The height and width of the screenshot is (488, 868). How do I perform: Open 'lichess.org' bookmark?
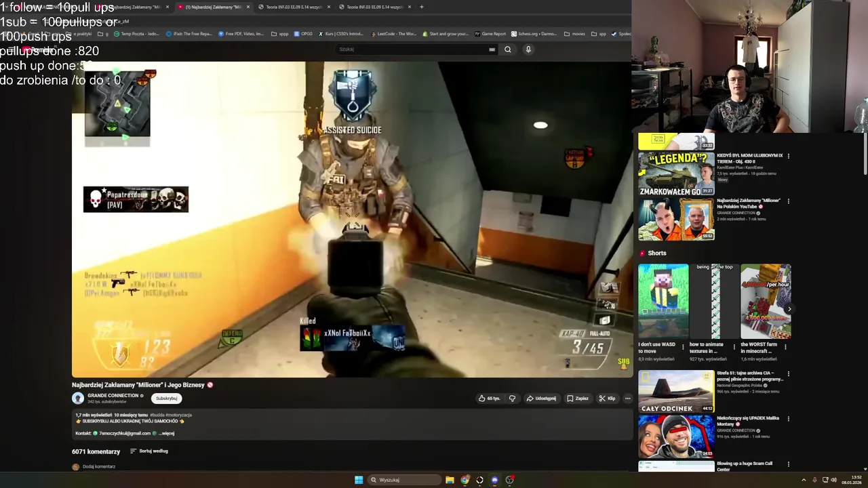pyautogui.click(x=534, y=34)
